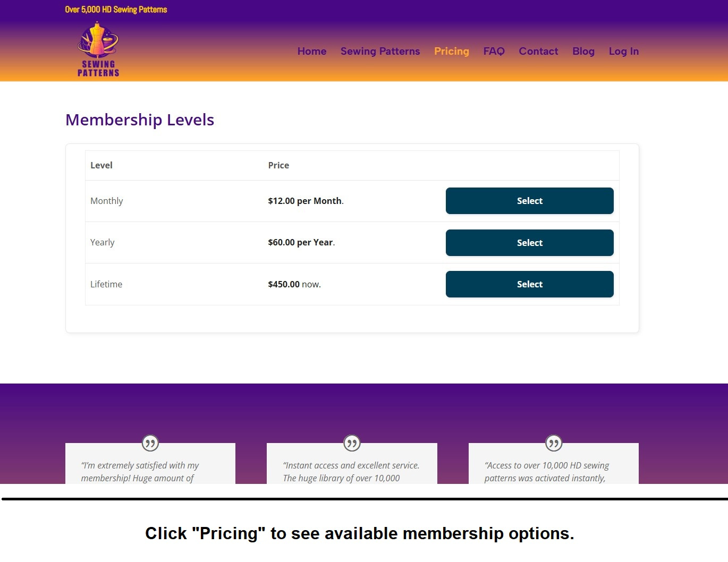Click the "Over 5,000 HD Sewing Patterns" tagline
The height and width of the screenshot is (562, 728).
(x=116, y=10)
